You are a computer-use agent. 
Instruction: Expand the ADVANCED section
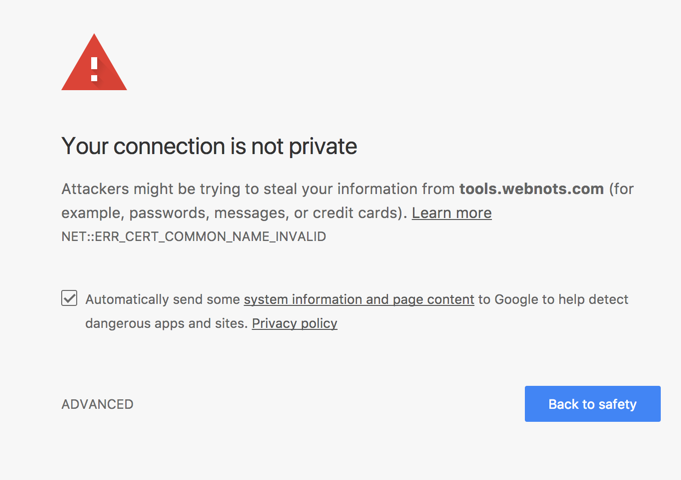click(x=97, y=404)
